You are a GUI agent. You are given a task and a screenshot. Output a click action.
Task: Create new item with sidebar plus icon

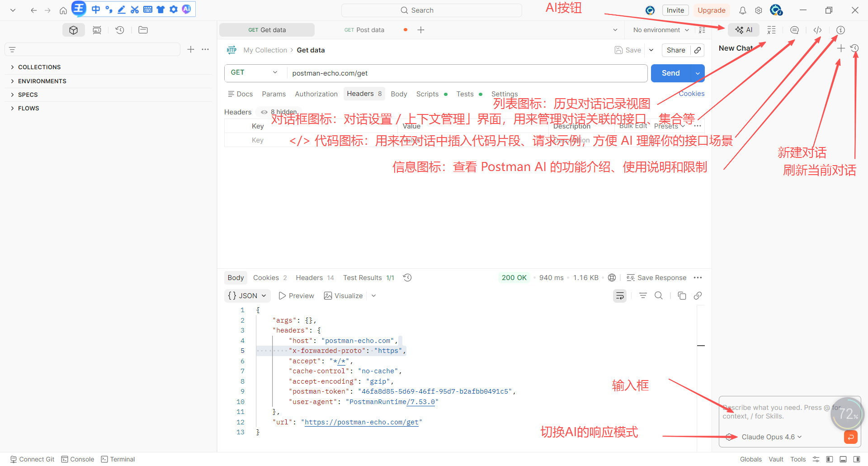coord(191,49)
